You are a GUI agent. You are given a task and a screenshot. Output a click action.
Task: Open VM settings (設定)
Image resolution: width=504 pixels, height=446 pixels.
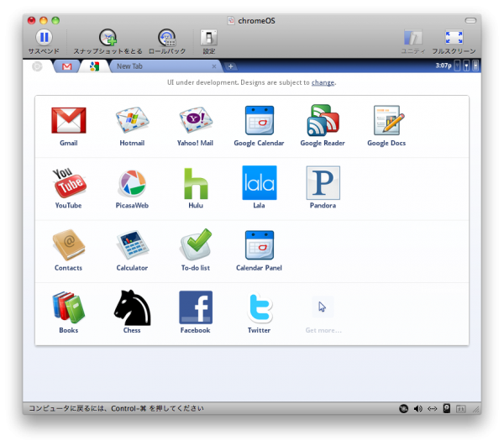pos(209,37)
